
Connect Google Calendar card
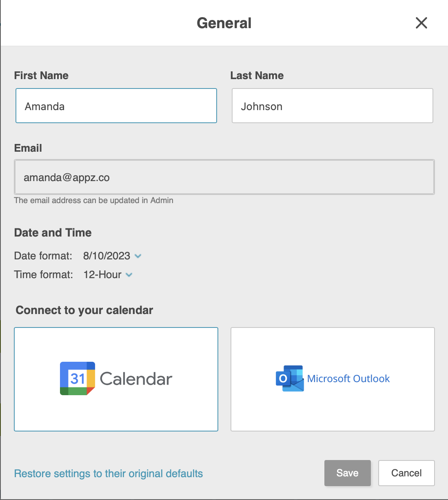[x=116, y=379]
